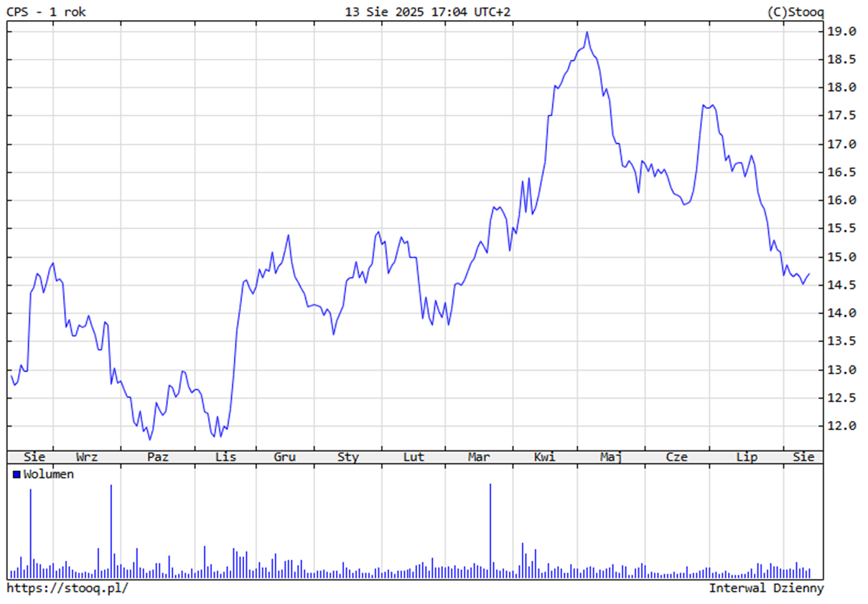Select the Cze month label

(x=676, y=457)
